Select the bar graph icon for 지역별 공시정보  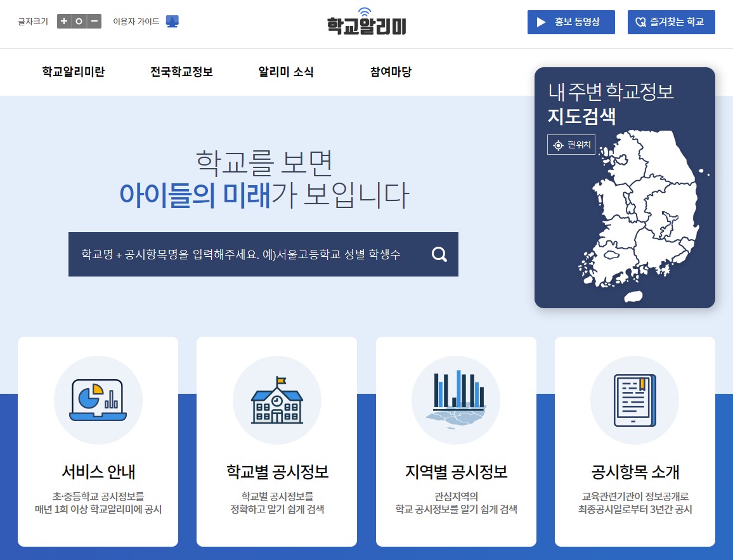456,400
